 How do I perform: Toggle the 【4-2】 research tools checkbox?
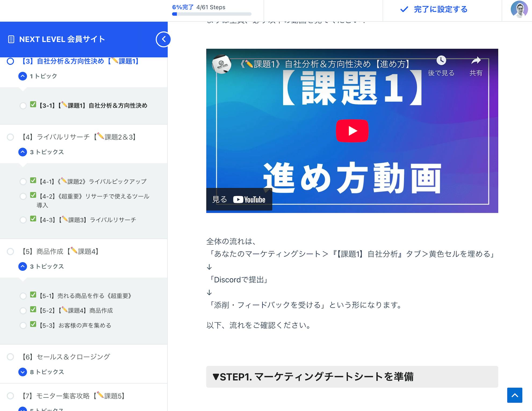coord(33,195)
